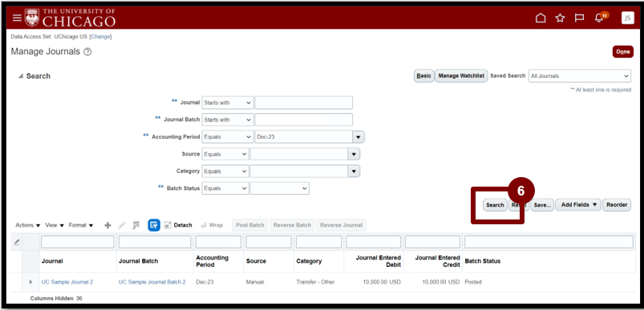Click the 'Columns Hidden 36' footer text
This screenshot has height=310, width=644.
tap(56, 299)
